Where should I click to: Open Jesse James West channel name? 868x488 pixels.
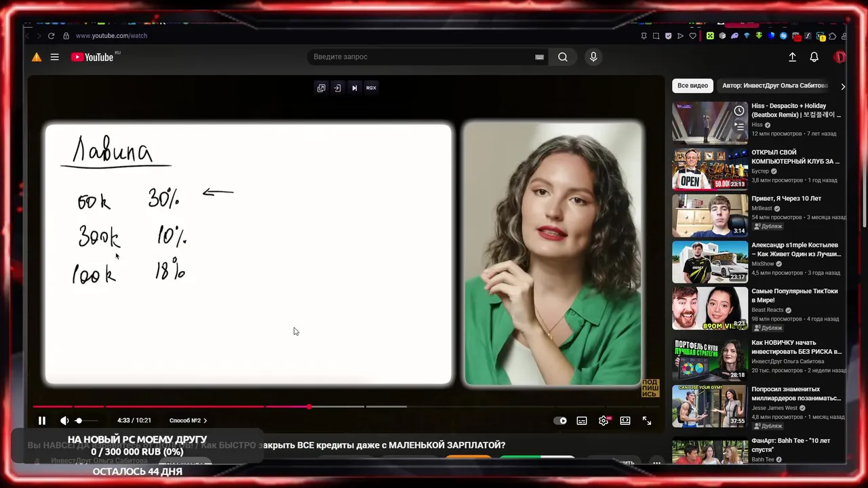(x=776, y=408)
